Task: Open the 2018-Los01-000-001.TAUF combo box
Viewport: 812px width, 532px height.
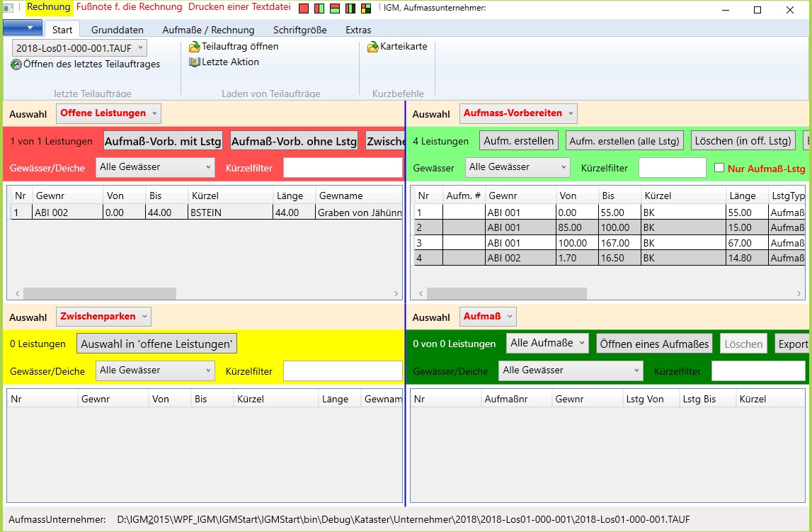Action: [79, 48]
